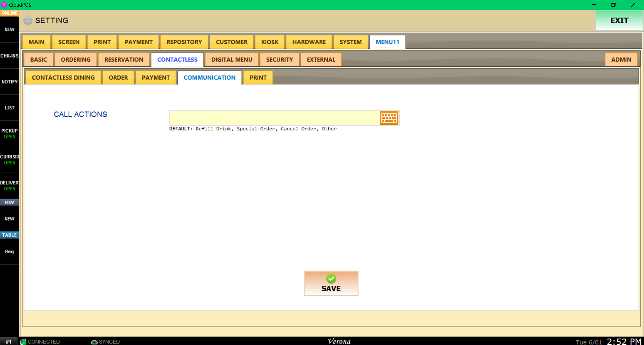Viewport: 644px width, 345px height.
Task: Select the COMMUNICATION tab
Action: (x=210, y=77)
